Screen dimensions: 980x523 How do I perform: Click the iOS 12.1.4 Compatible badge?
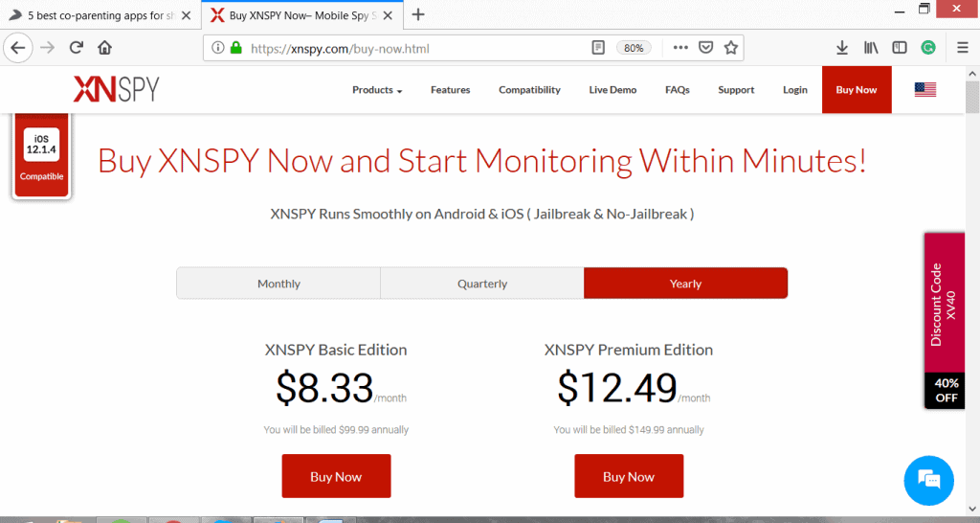pos(41,155)
